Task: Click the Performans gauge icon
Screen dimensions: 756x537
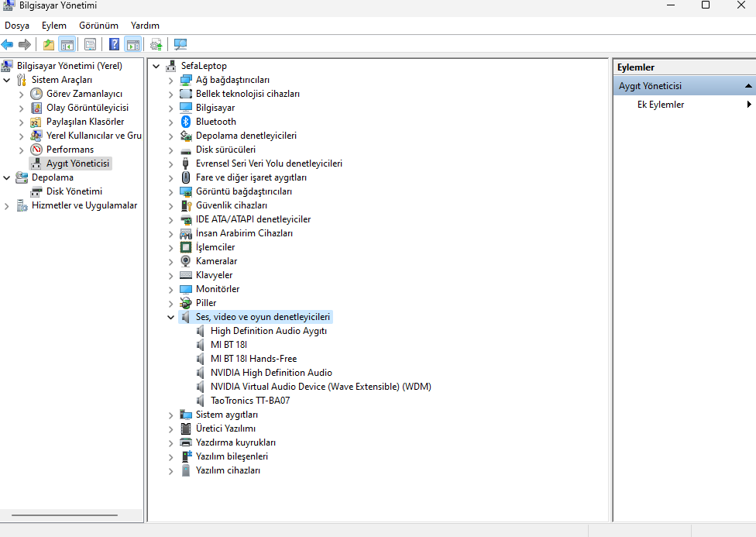Action: 36,150
